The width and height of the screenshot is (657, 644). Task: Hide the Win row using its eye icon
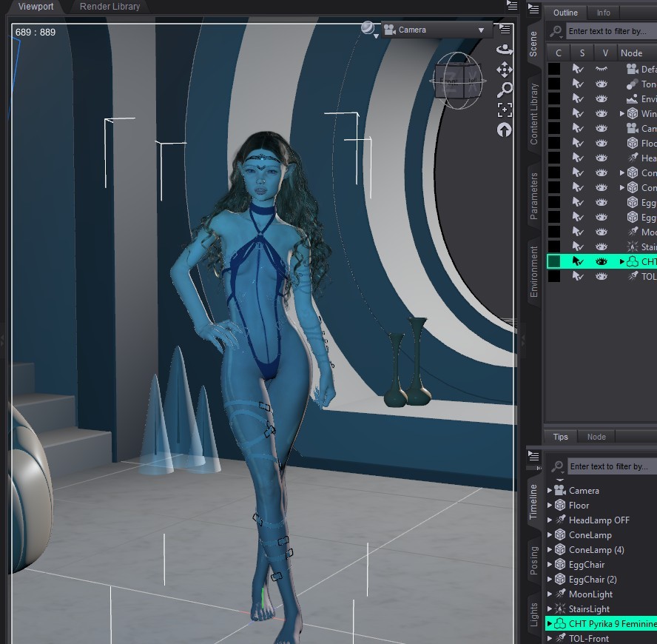click(602, 113)
